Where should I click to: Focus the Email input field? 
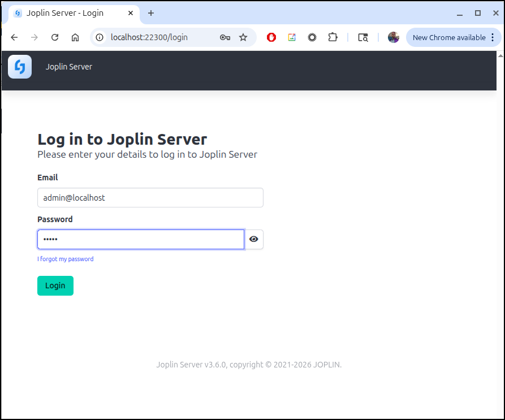click(150, 198)
